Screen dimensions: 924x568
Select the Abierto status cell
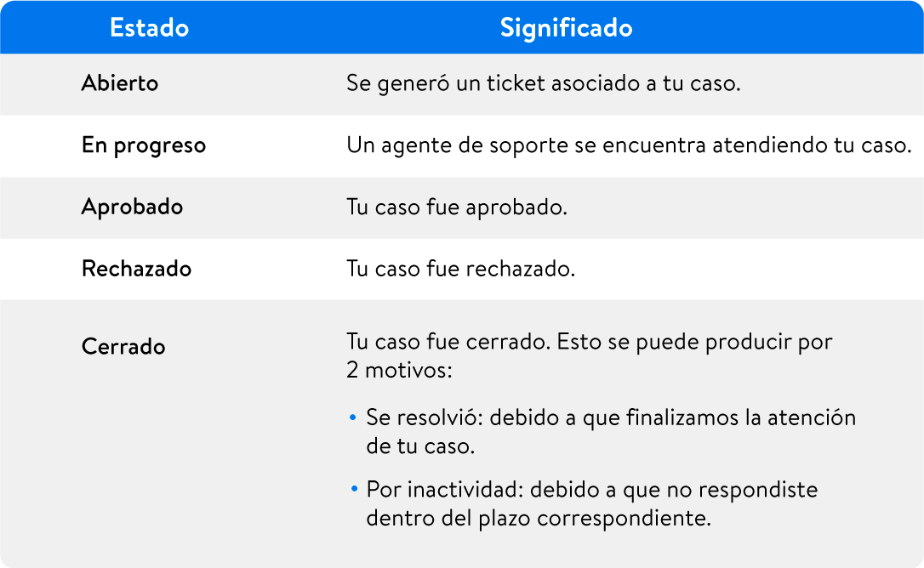pyautogui.click(x=120, y=83)
